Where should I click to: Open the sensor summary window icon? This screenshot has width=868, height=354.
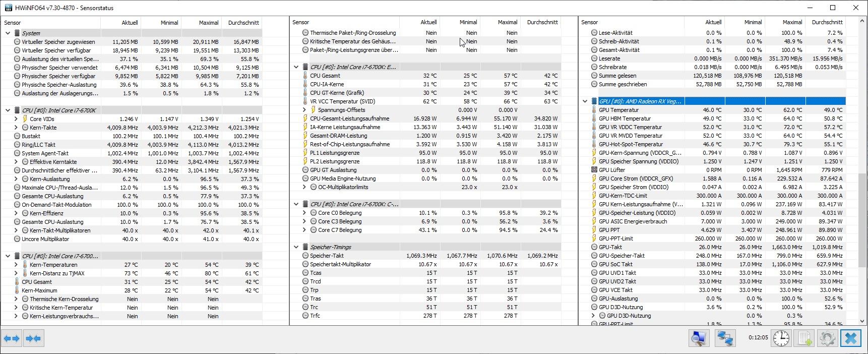pos(699,338)
